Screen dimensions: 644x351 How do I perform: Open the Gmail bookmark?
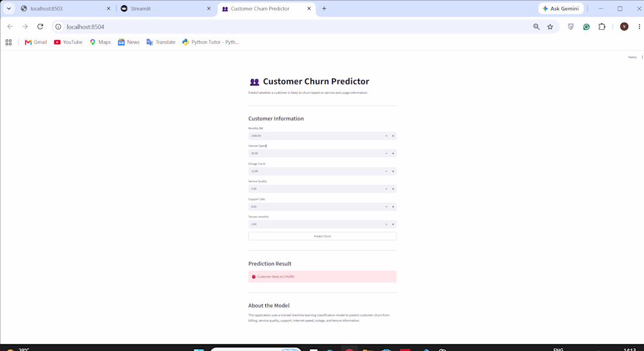pos(36,42)
